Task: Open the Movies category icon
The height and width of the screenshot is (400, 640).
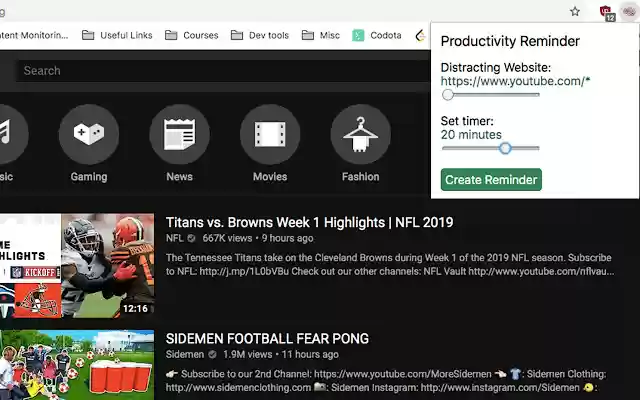Action: [x=270, y=134]
